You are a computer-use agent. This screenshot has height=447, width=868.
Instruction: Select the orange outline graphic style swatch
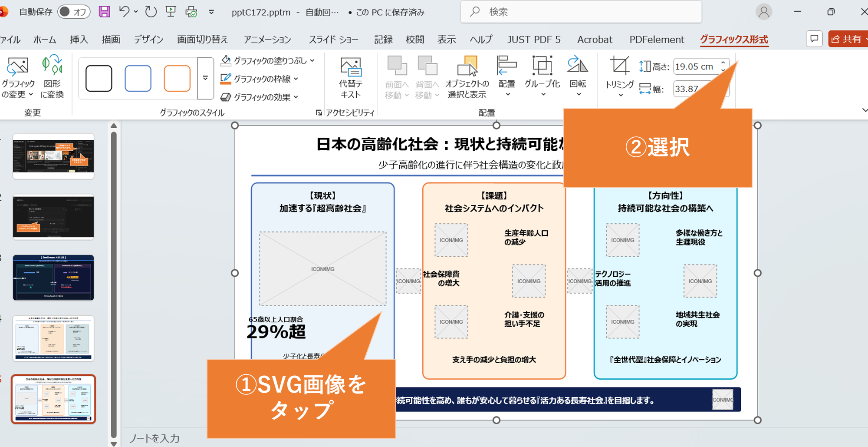(177, 79)
